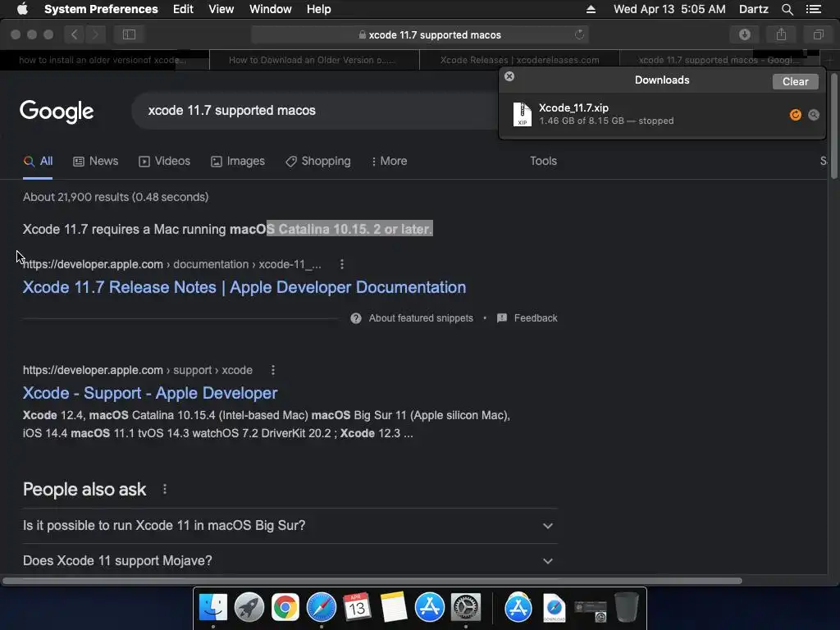Image resolution: width=840 pixels, height=630 pixels.
Task: Reveal Xcode_11.7.xip in Finder with the magnifier icon
Action: 814,115
